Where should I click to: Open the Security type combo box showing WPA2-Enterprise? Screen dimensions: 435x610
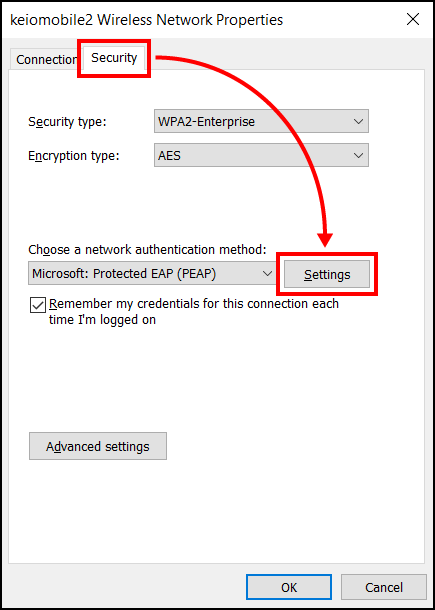coord(261,121)
